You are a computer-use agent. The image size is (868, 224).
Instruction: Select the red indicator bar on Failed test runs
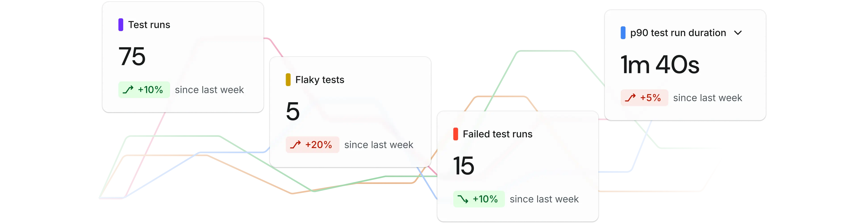tap(456, 134)
